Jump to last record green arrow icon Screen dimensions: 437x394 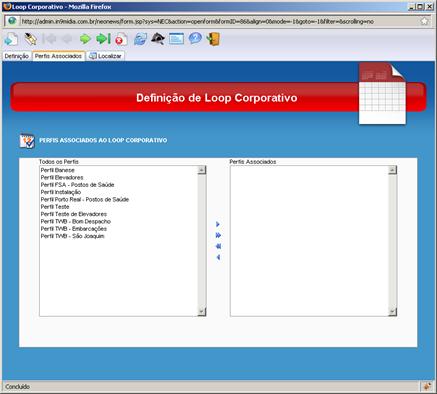103,39
